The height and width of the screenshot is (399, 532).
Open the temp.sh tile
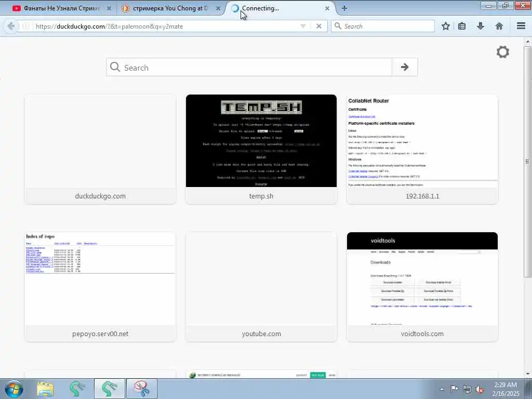[261, 149]
